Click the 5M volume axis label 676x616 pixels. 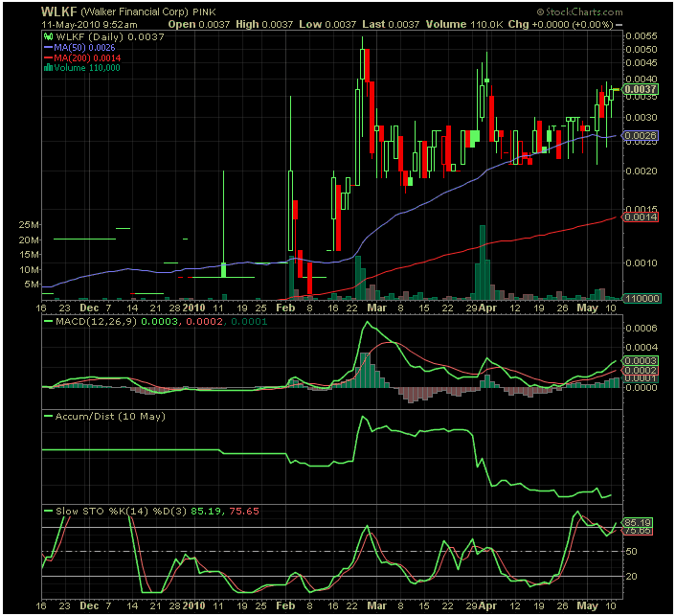(x=32, y=285)
